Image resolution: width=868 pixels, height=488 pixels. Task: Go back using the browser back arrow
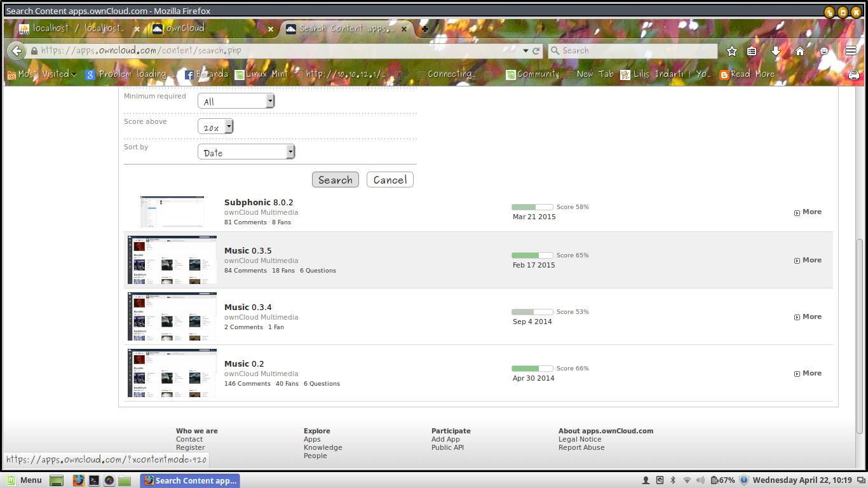click(17, 51)
